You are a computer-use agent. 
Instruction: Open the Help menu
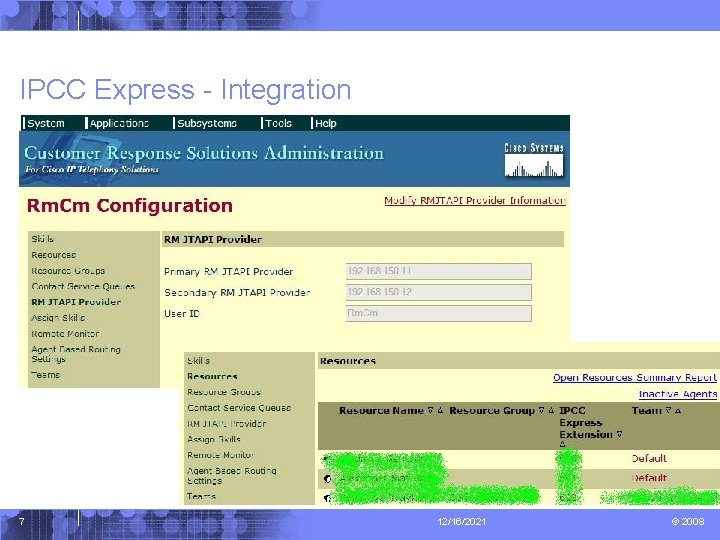pos(326,123)
